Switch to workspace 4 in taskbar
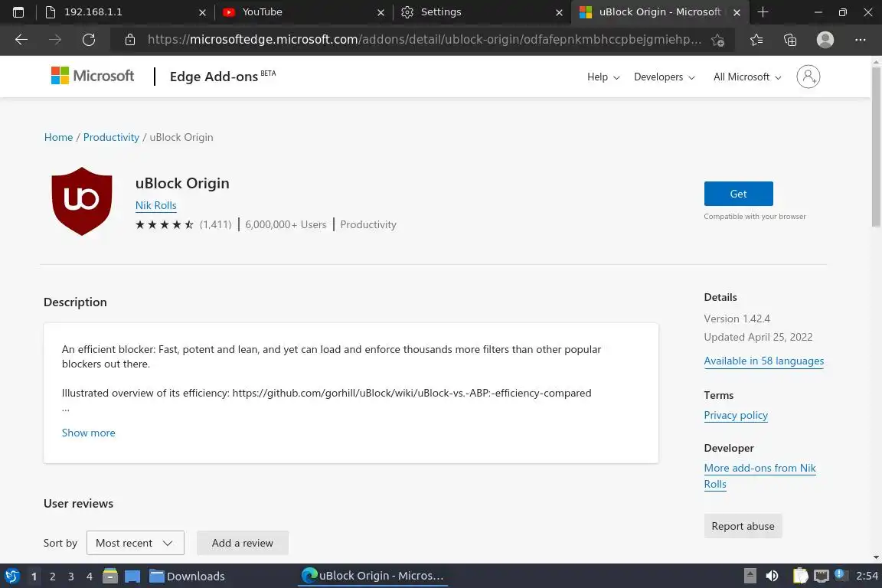The height and width of the screenshot is (588, 882). tap(90, 577)
